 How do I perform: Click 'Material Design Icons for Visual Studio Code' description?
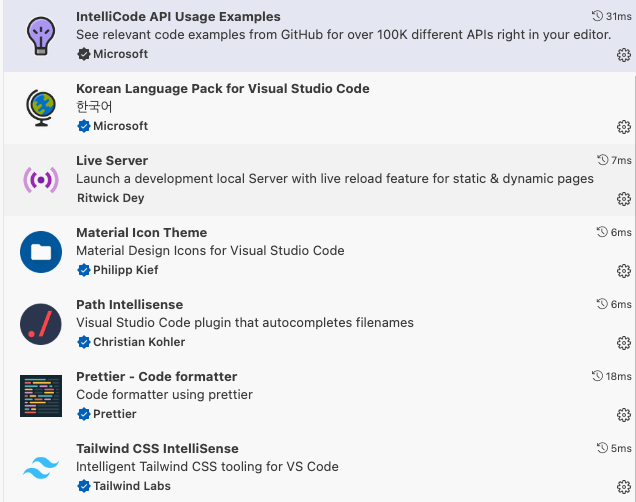coord(210,251)
